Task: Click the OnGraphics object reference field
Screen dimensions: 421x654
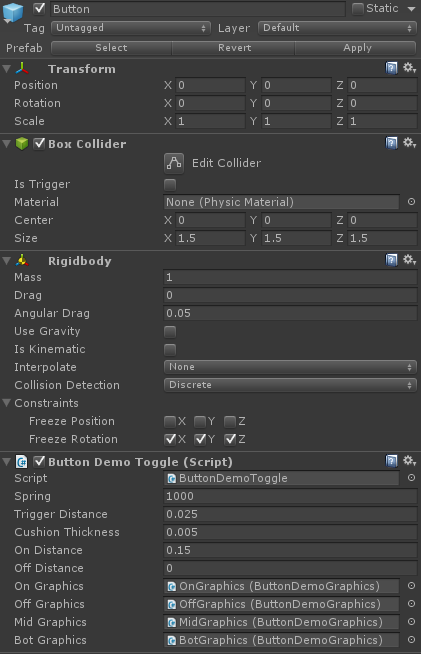Action: click(x=281, y=586)
